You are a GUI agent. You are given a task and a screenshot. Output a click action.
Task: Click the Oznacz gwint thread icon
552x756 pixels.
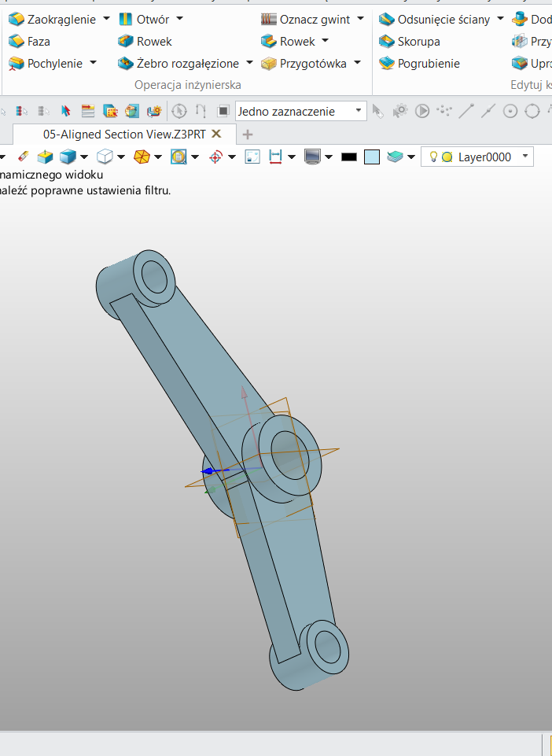click(x=269, y=19)
